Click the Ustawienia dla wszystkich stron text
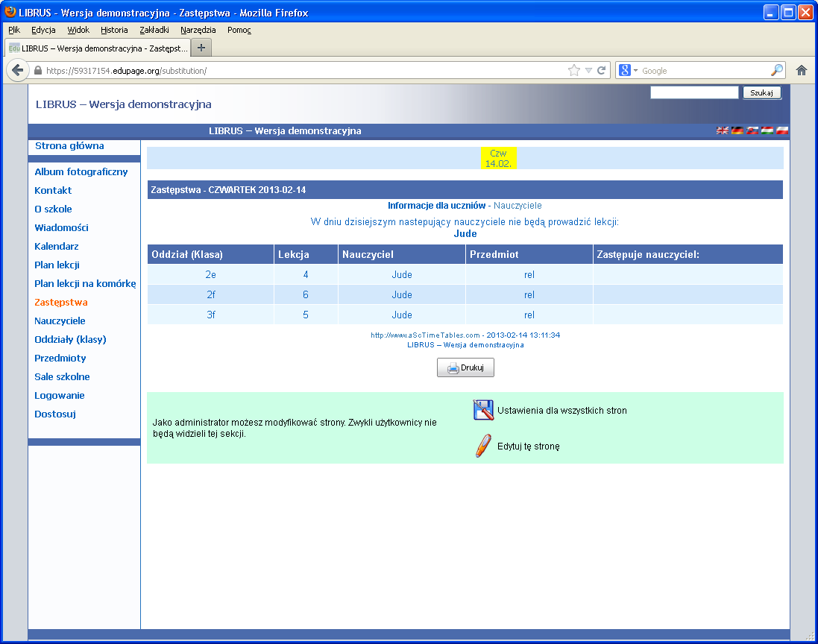Viewport: 818px width, 644px height. (561, 411)
